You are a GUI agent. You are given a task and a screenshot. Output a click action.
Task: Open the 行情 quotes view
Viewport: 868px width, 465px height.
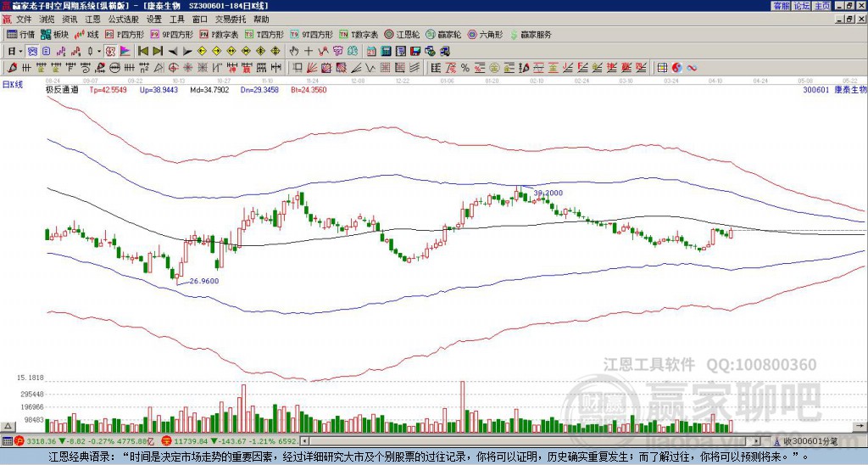20,34
